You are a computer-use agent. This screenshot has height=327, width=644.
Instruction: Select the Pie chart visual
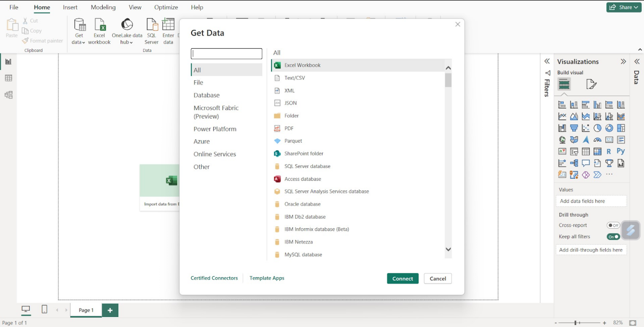pyautogui.click(x=597, y=128)
